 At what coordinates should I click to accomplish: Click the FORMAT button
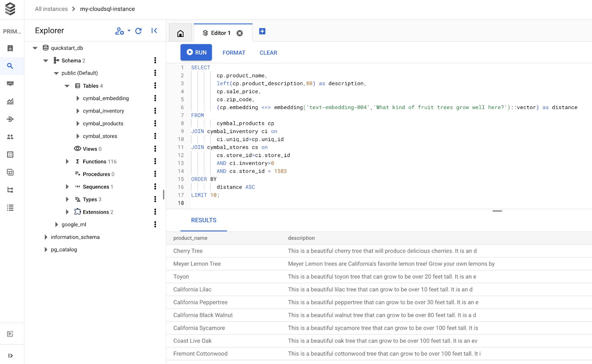click(x=234, y=53)
